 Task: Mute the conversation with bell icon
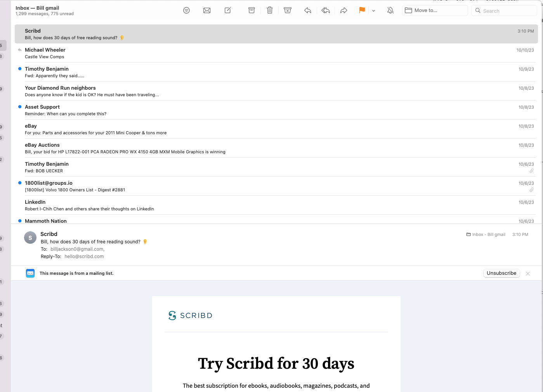tap(390, 10)
